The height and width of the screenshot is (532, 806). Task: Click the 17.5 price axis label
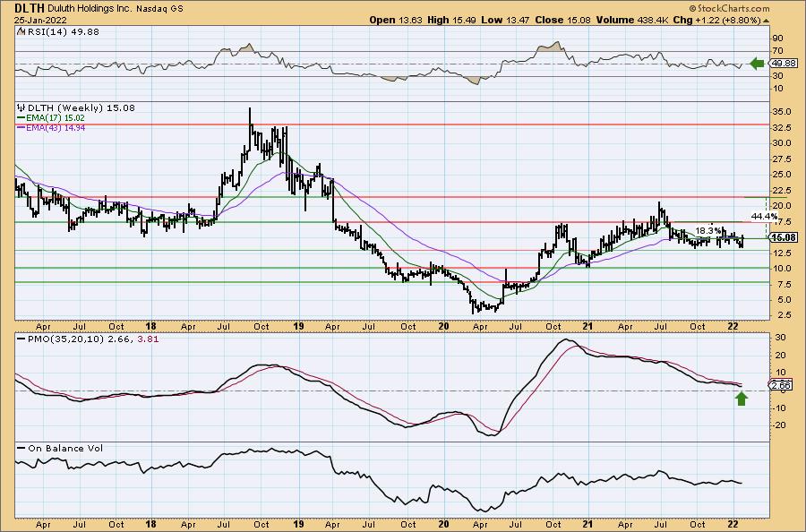pos(781,221)
